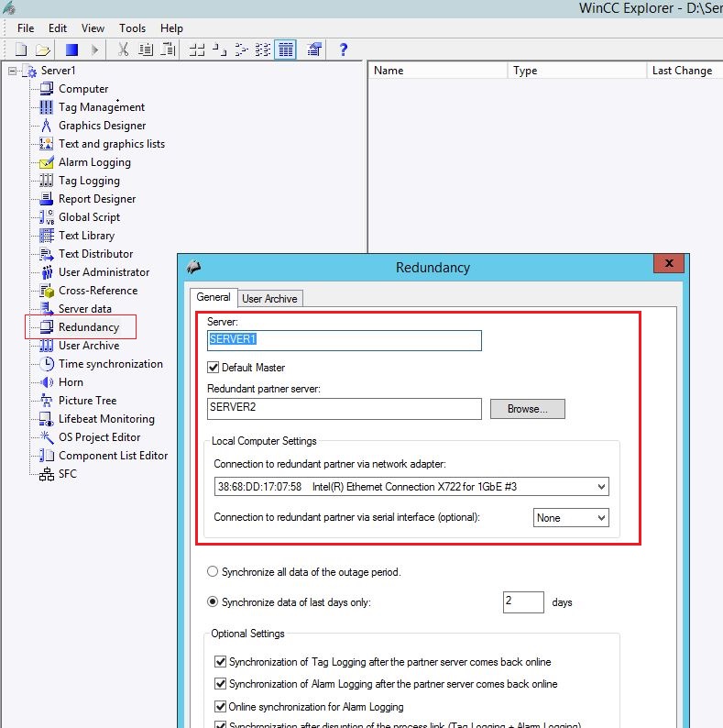Click the days number input field

click(523, 602)
